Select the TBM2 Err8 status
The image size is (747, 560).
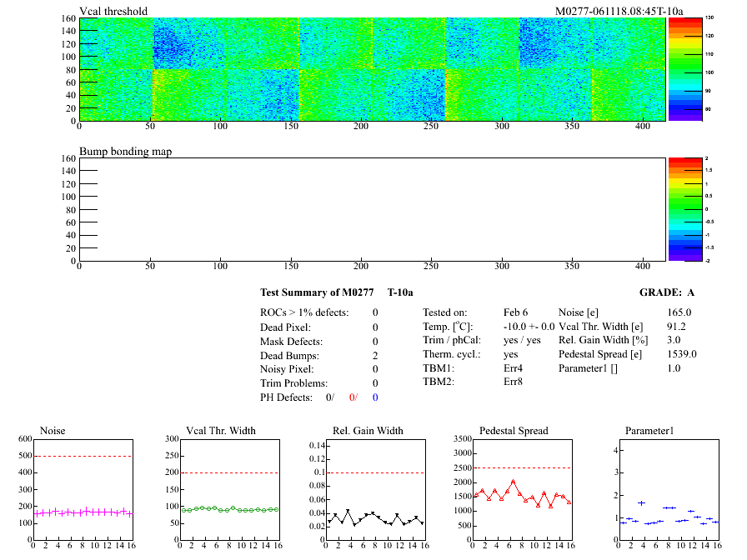pyautogui.click(x=513, y=383)
